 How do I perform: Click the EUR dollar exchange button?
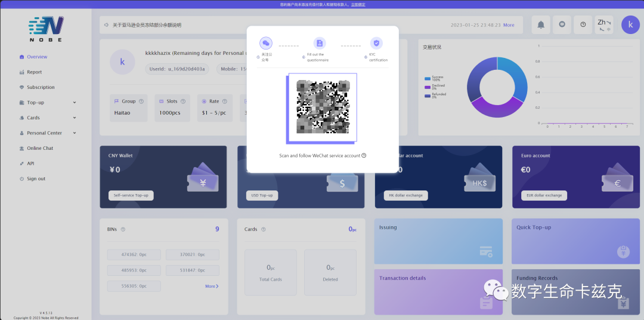544,195
